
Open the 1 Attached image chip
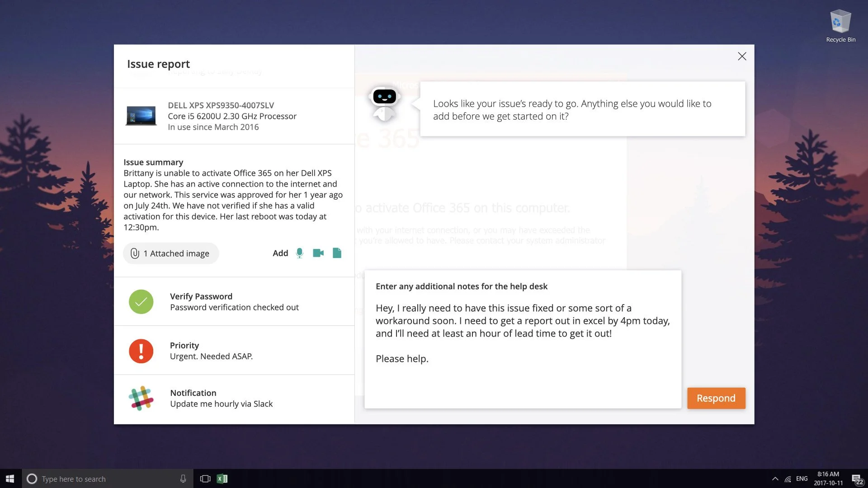(171, 253)
